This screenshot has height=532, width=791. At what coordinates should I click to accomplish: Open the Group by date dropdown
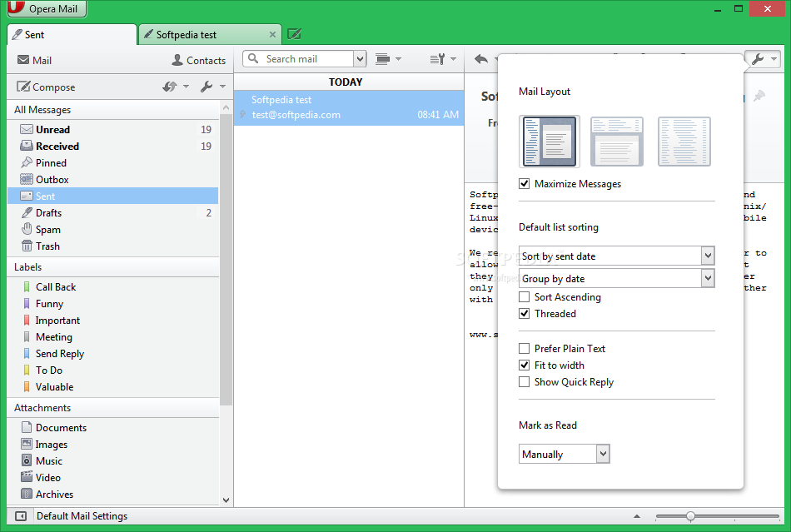(x=616, y=278)
